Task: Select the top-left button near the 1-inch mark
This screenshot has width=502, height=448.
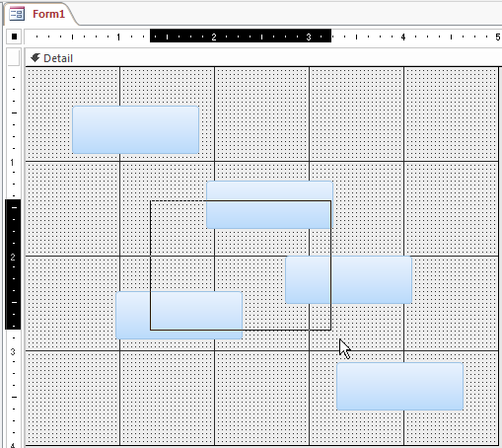Action: [135, 129]
